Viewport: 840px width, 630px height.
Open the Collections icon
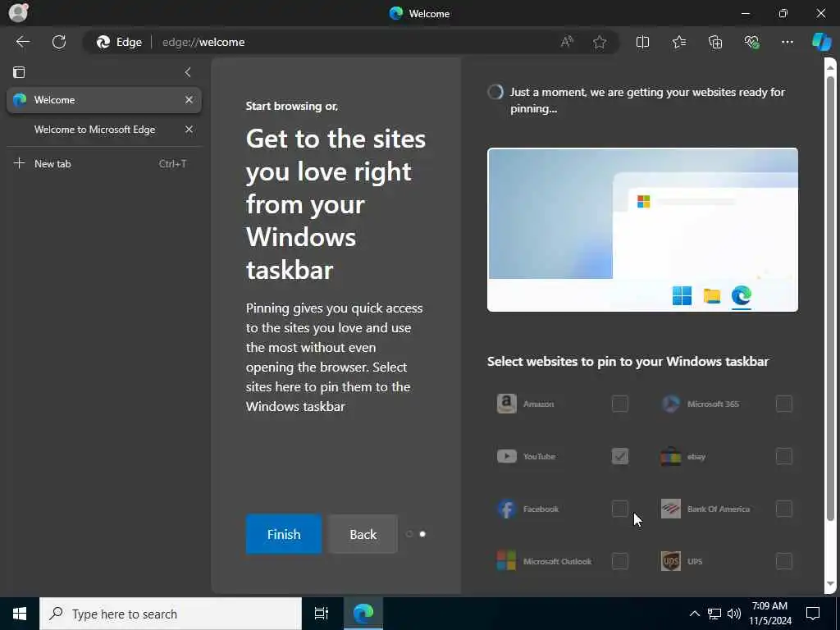click(x=715, y=42)
